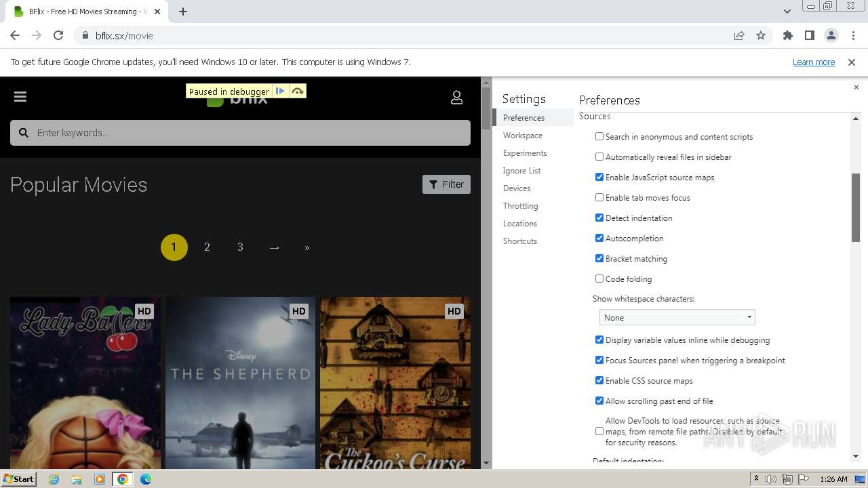Resume script execution in debugger overlay
Screen dimensions: 868x488
(280, 91)
